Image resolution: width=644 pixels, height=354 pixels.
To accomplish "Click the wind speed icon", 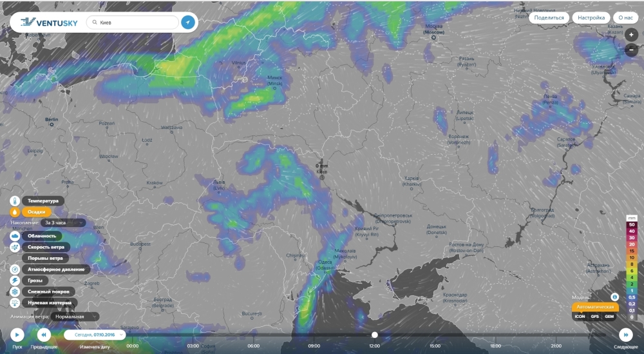I will (x=15, y=247).
